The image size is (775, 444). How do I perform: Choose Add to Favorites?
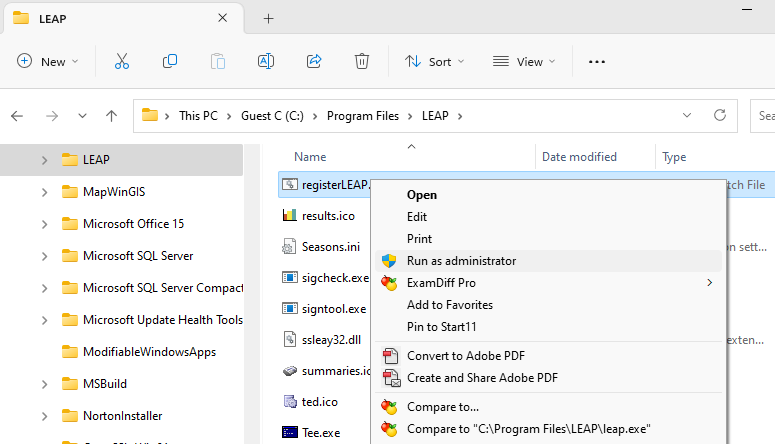[548, 305]
